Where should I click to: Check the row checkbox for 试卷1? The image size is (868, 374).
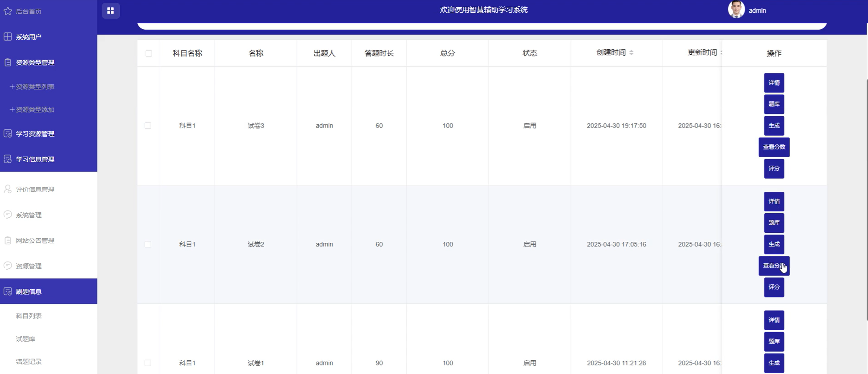point(148,363)
